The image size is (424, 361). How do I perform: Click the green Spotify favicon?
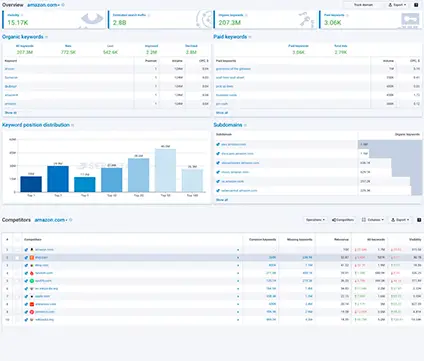32,281
